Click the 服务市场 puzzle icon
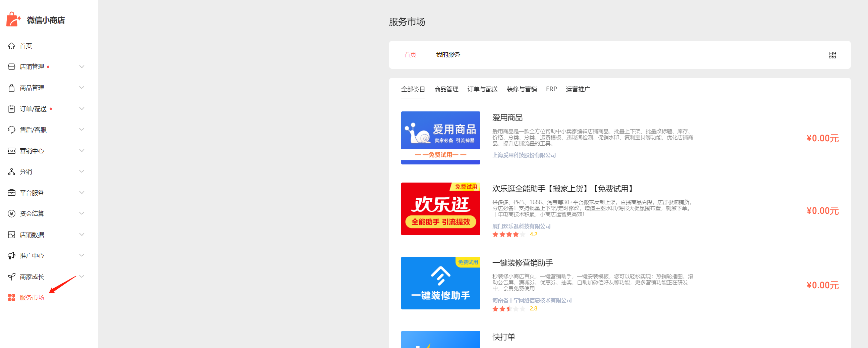Image resolution: width=868 pixels, height=348 pixels. tap(11, 297)
